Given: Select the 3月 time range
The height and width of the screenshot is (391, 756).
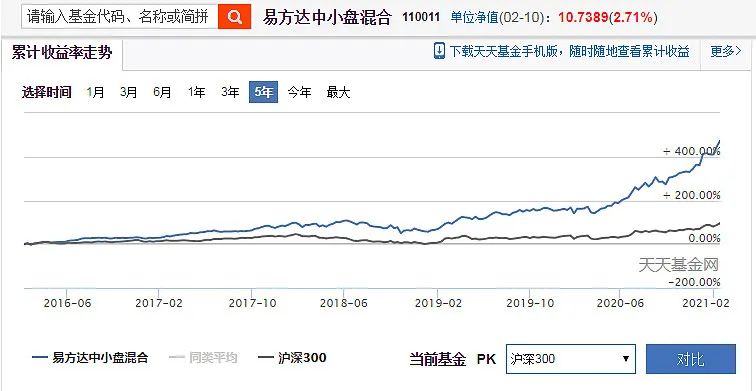Looking at the screenshot, I should (x=129, y=92).
